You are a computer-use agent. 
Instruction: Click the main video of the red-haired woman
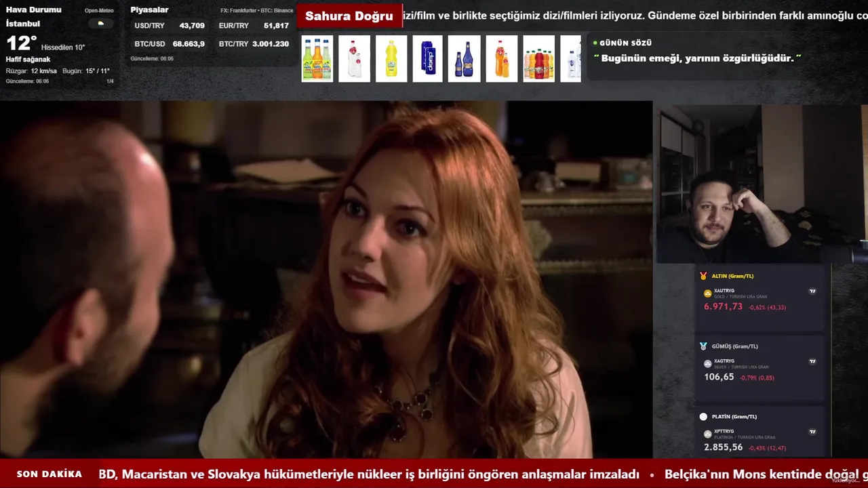point(326,279)
